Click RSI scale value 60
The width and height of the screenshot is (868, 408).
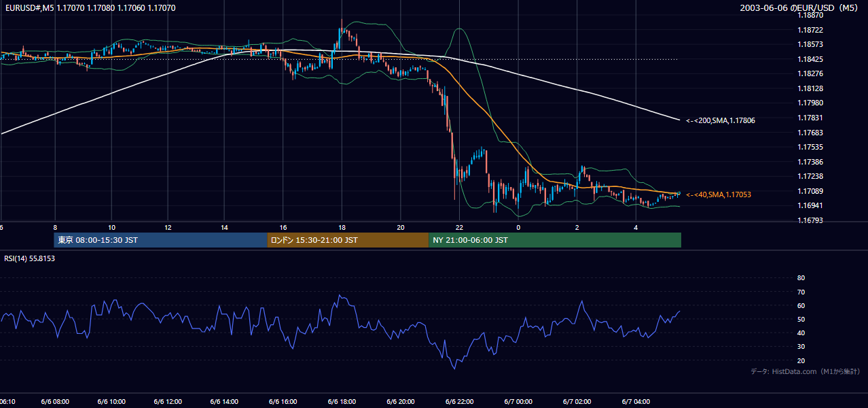pyautogui.click(x=801, y=305)
